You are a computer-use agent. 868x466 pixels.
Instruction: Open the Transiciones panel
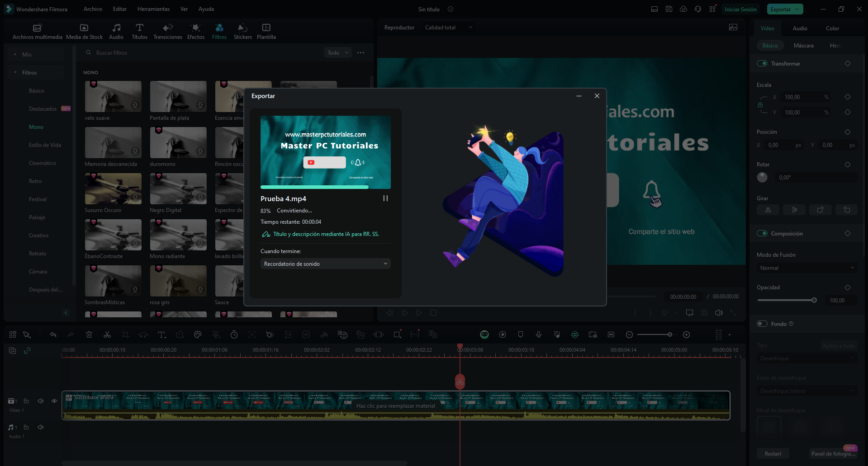point(168,32)
